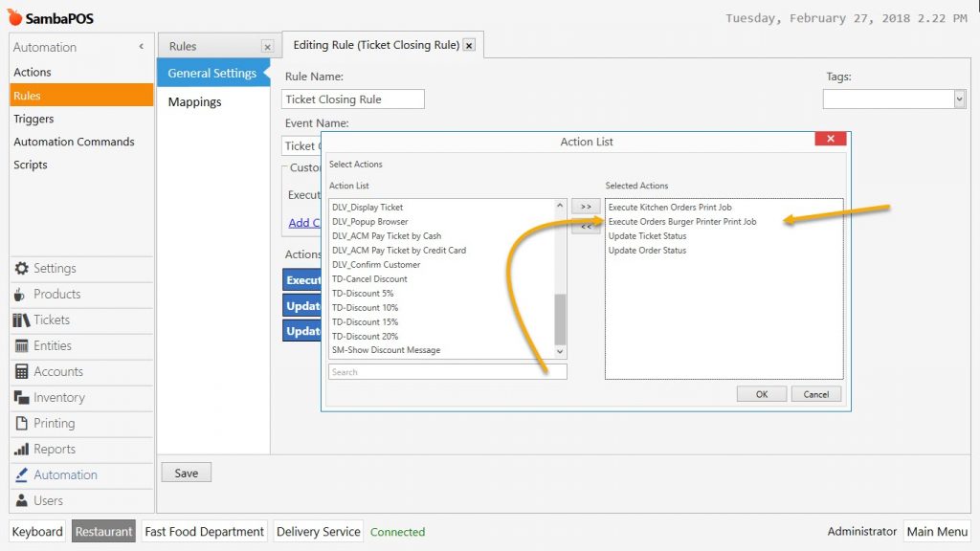
Task: Select the Mappings section
Action: coord(194,101)
